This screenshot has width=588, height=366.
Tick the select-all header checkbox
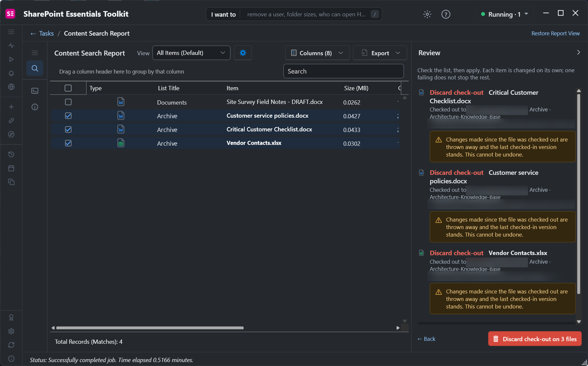pos(68,88)
